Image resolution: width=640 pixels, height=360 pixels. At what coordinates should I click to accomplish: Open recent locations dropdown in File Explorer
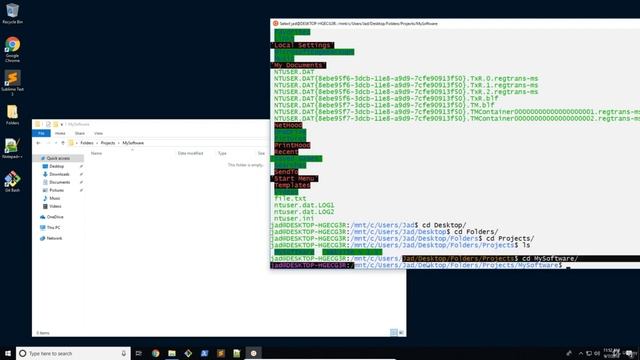click(56, 143)
